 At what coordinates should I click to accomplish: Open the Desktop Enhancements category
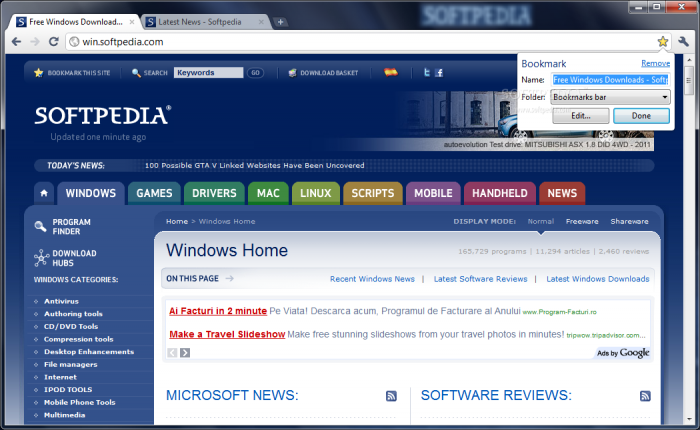pyautogui.click(x=89, y=351)
